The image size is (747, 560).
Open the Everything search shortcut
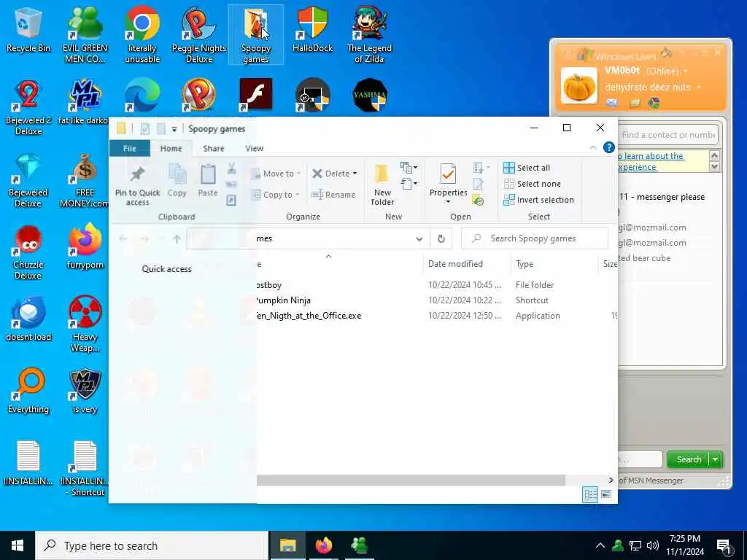pos(28,391)
